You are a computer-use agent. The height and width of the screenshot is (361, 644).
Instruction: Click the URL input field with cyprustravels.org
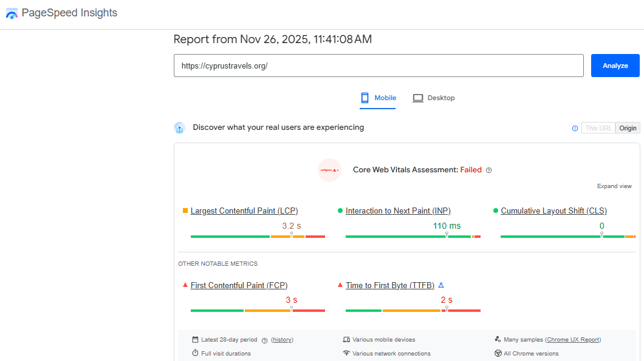378,66
